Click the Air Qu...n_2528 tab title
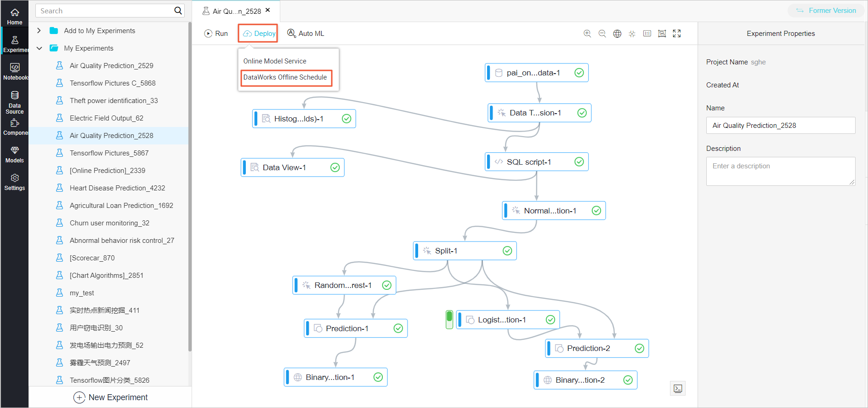Image resolution: width=868 pixels, height=408 pixels. 236,11
